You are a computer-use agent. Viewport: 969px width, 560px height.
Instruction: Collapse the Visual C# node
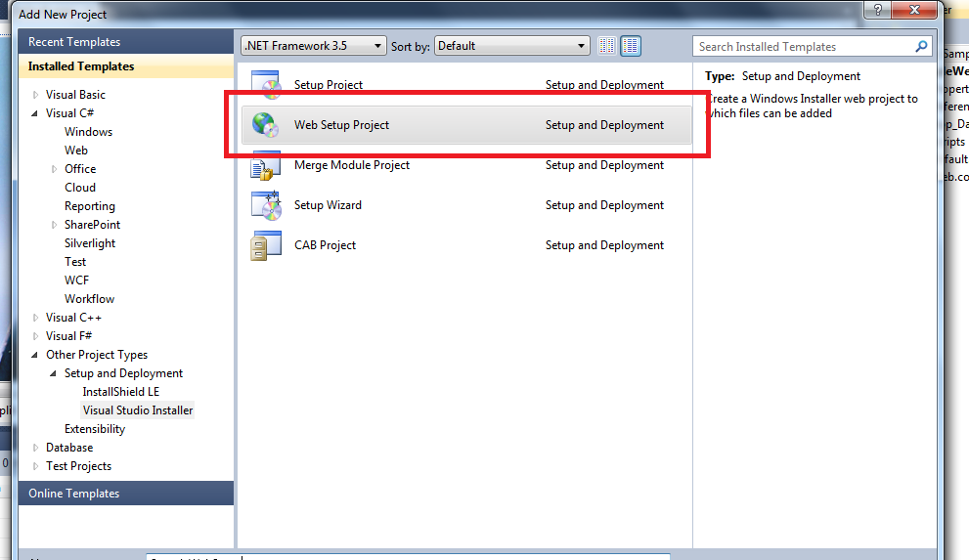[x=34, y=113]
